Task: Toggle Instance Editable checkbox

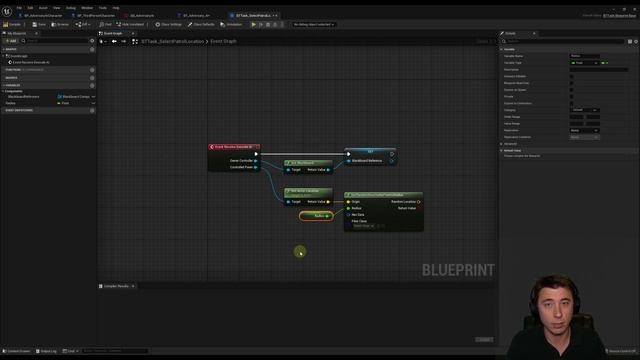Action: (x=571, y=76)
